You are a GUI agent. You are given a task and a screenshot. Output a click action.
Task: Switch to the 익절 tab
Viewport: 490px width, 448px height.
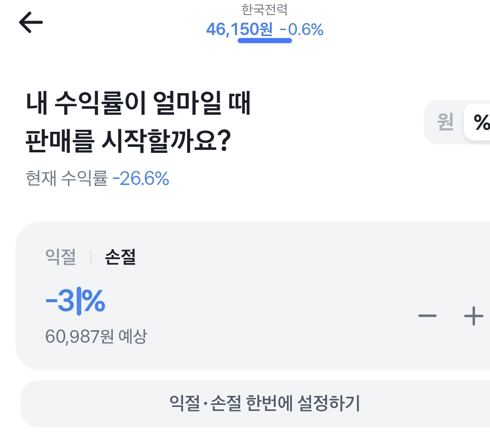(60, 258)
